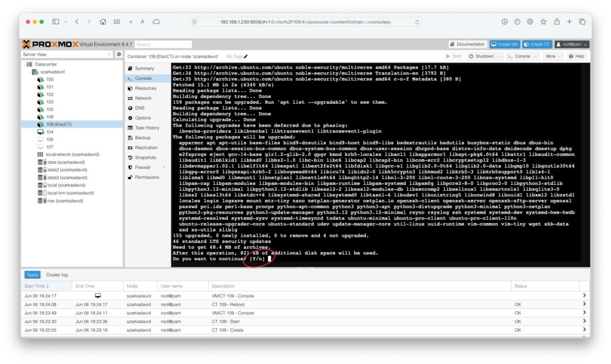Screen dimensions: 611x364
Task: Switch to the Tasks tab
Action: 32,274
